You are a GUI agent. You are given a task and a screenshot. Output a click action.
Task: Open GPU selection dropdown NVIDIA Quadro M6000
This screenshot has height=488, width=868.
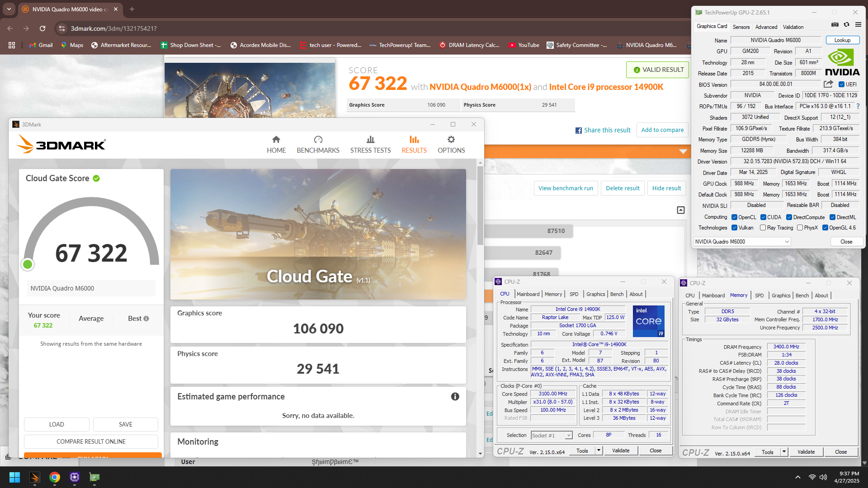tap(742, 242)
